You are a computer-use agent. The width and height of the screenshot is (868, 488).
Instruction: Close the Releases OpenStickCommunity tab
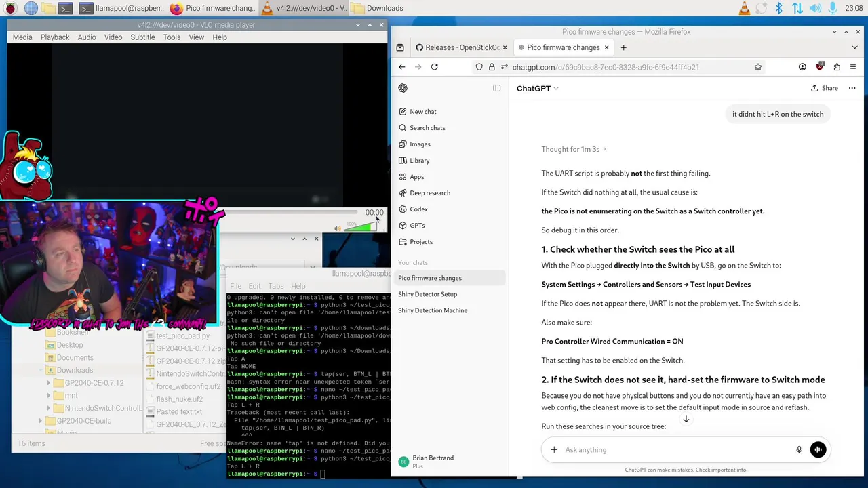click(505, 47)
